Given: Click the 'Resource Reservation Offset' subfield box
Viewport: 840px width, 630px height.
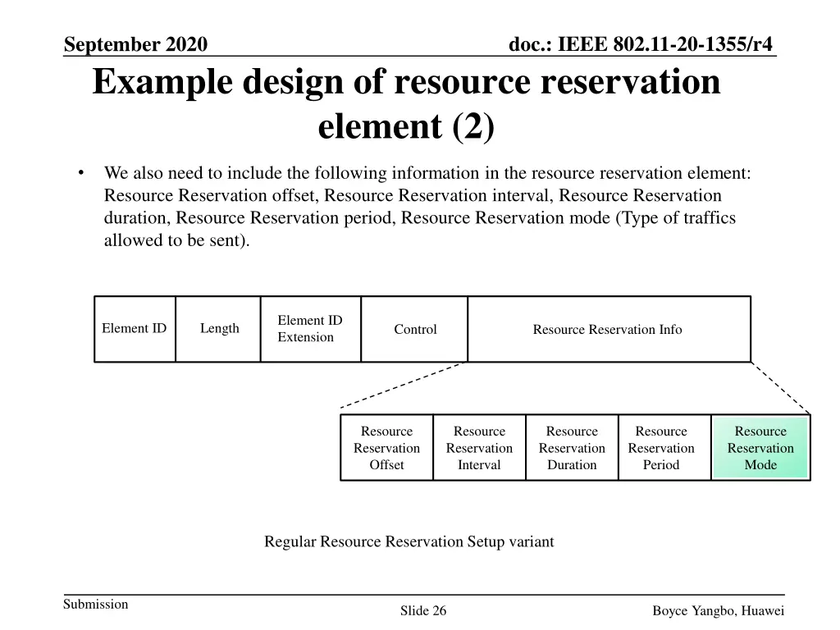Looking at the screenshot, I should click(387, 447).
